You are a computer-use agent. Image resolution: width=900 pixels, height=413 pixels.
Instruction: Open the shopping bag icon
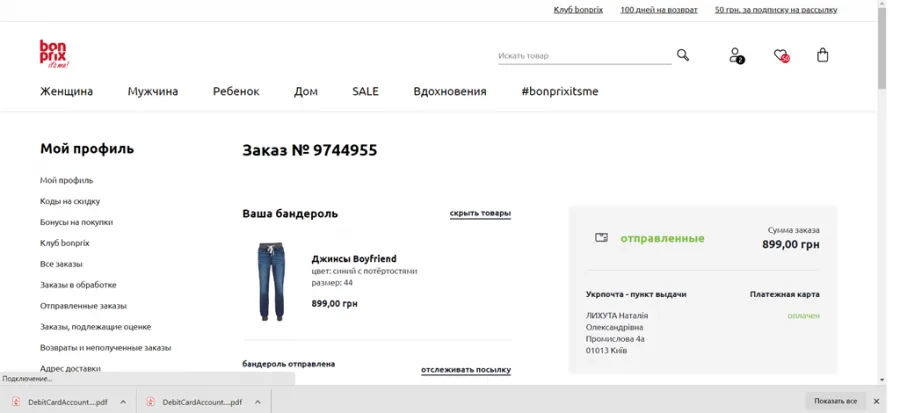(x=823, y=55)
